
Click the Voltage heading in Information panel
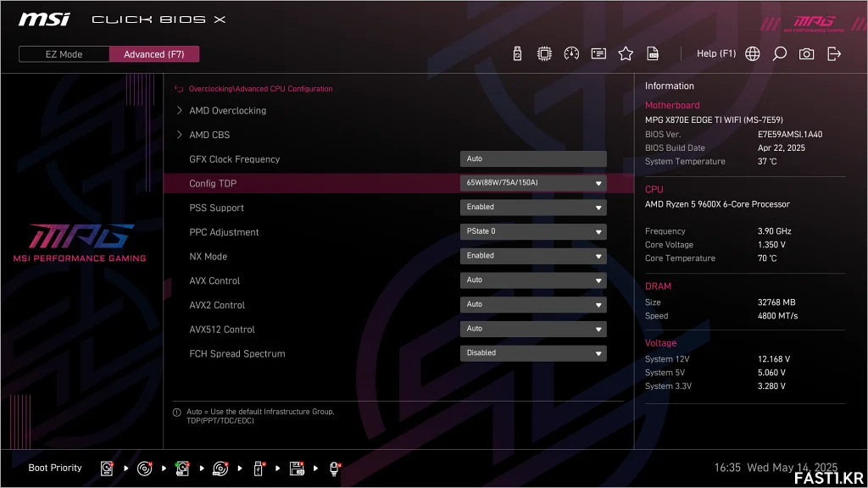[x=660, y=343]
